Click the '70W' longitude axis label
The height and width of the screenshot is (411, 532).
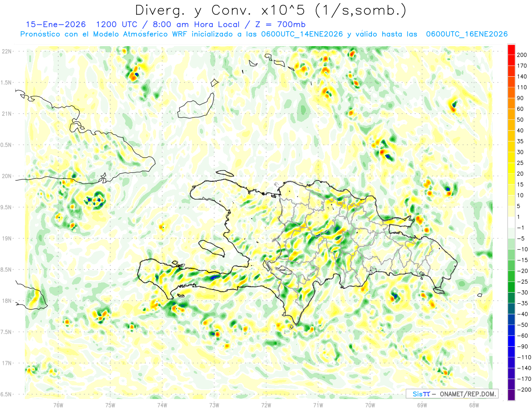click(370, 405)
